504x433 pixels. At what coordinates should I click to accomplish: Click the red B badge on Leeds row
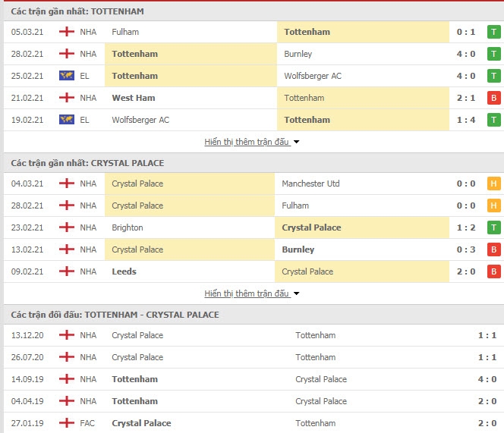pyautogui.click(x=493, y=271)
